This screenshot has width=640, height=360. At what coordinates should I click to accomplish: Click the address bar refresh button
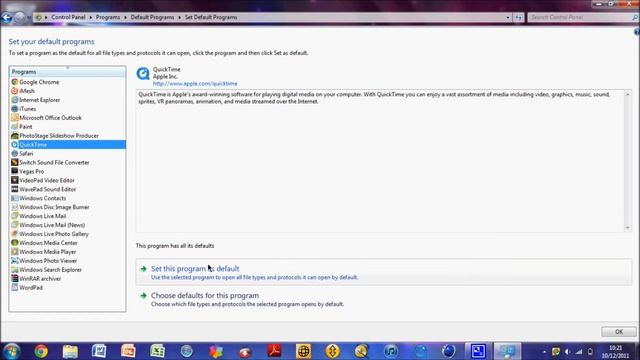pyautogui.click(x=518, y=18)
